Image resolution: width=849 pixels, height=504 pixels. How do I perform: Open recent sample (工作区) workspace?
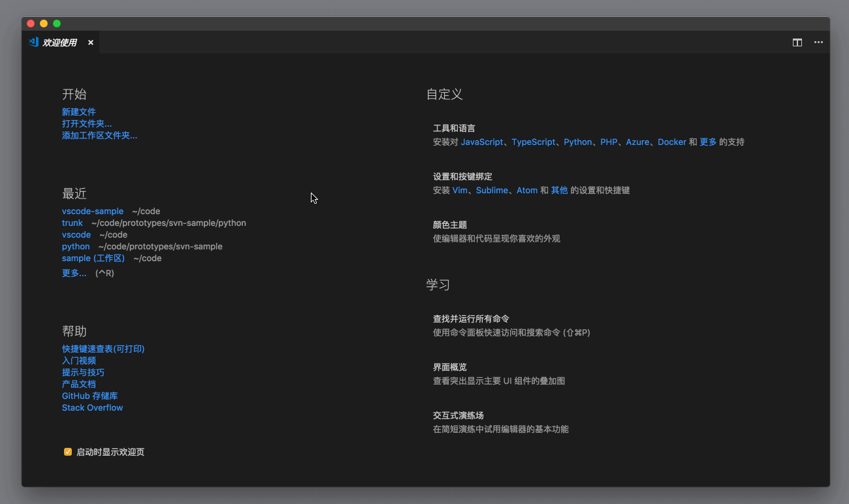pyautogui.click(x=93, y=259)
